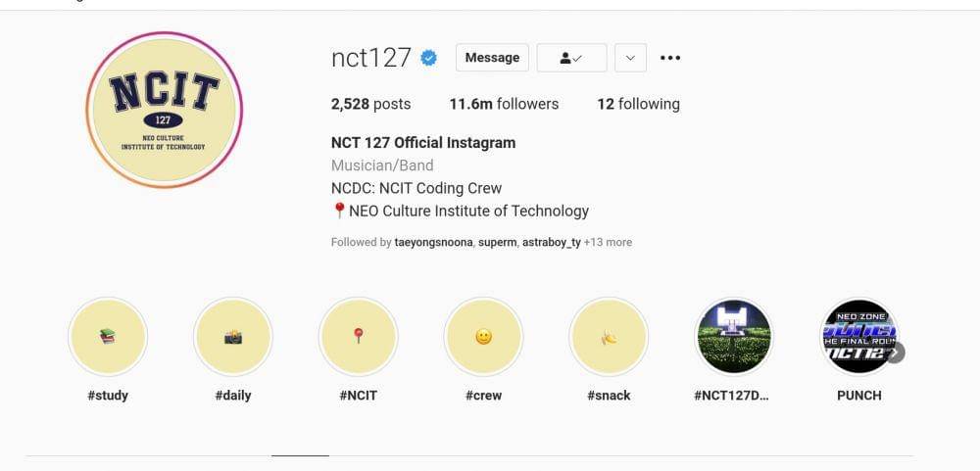Open the PUNCH story highlight
The width and height of the screenshot is (980, 471).
pyautogui.click(x=858, y=337)
